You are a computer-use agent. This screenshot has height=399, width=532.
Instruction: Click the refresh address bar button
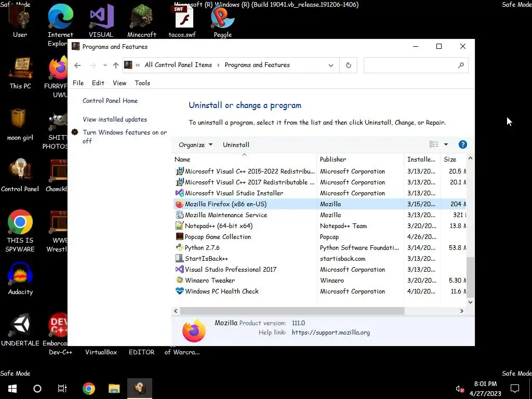pos(349,65)
